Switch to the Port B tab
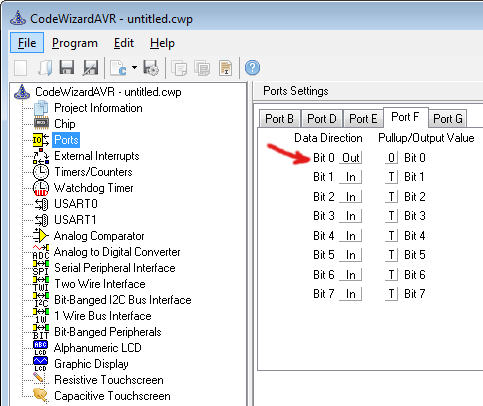Screen dimensions: 483x406 click(280, 119)
